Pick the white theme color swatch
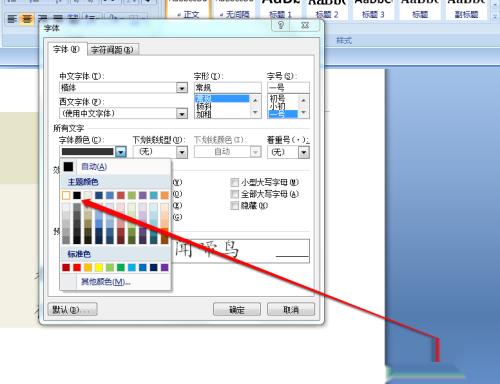 tap(66, 195)
